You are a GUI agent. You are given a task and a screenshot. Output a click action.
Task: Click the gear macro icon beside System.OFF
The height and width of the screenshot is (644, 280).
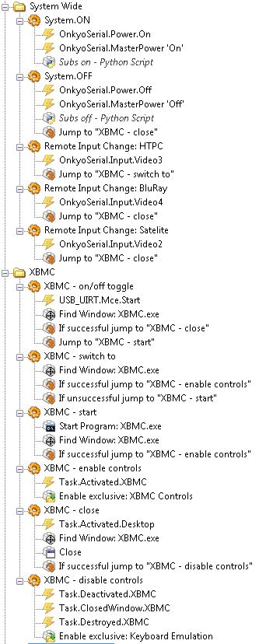tap(34, 76)
